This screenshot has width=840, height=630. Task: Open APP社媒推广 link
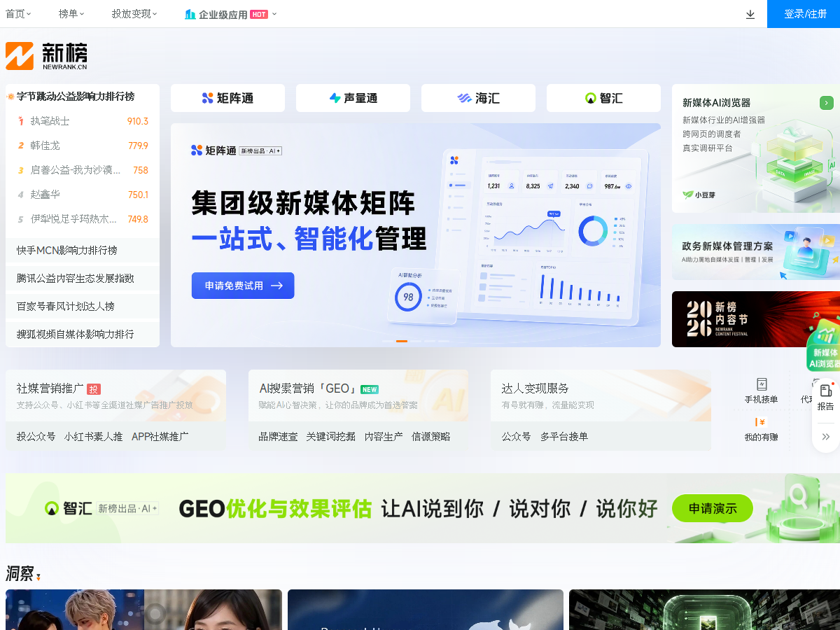(x=160, y=436)
